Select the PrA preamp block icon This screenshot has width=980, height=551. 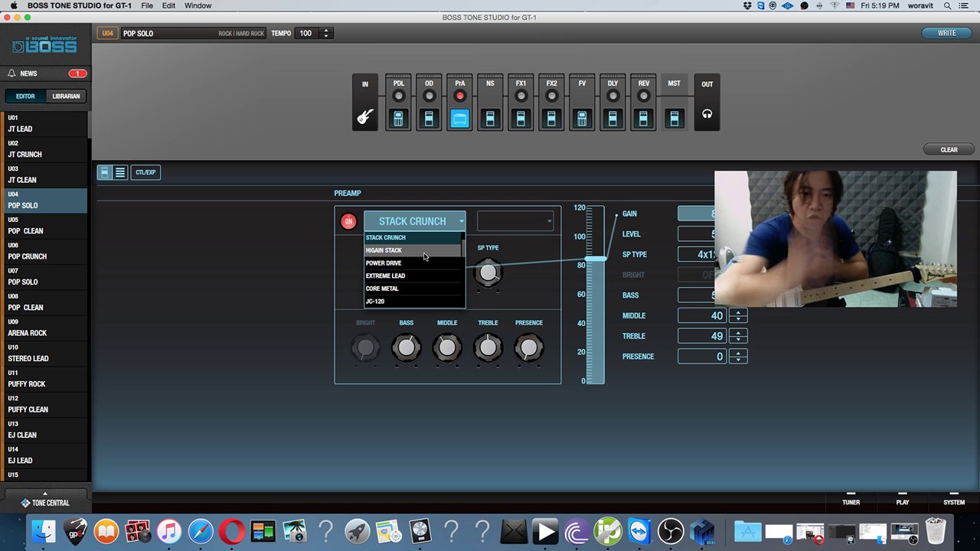(x=459, y=119)
